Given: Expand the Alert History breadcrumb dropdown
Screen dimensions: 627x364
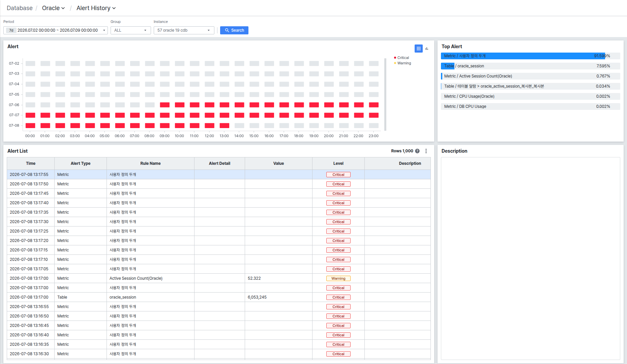Looking at the screenshot, I should click(x=96, y=8).
